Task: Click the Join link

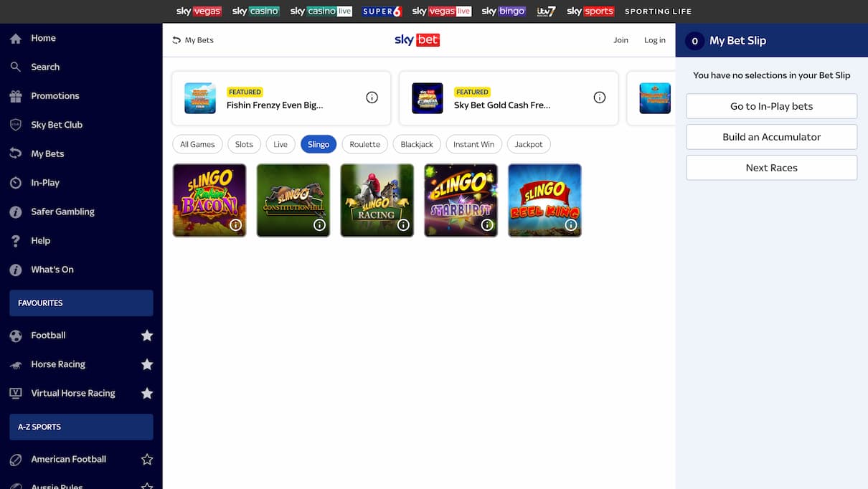Action: point(621,40)
